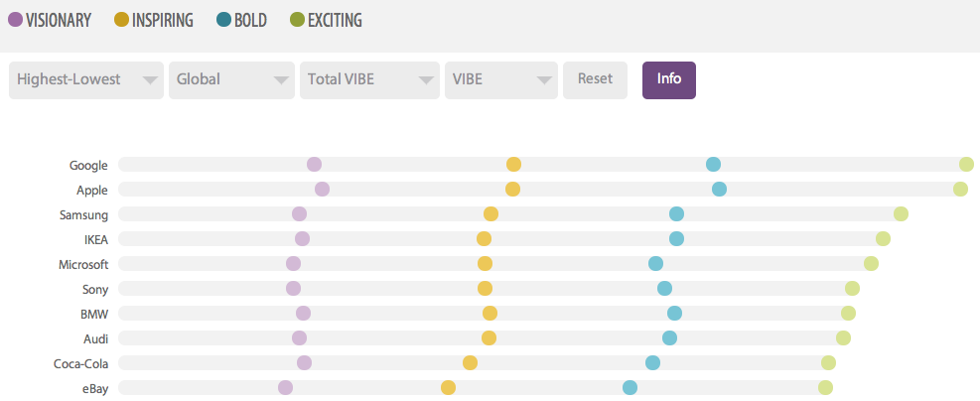Open the VIBE category dropdown

[501, 80]
